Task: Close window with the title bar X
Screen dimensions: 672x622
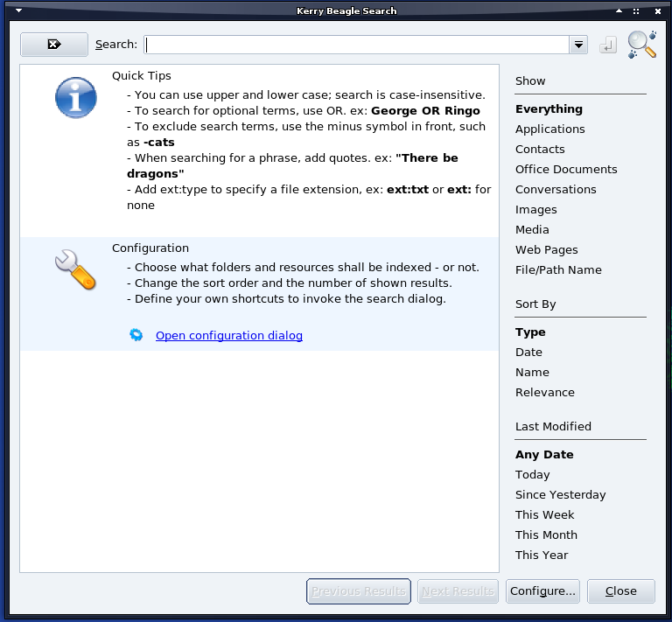Action: tap(658, 11)
